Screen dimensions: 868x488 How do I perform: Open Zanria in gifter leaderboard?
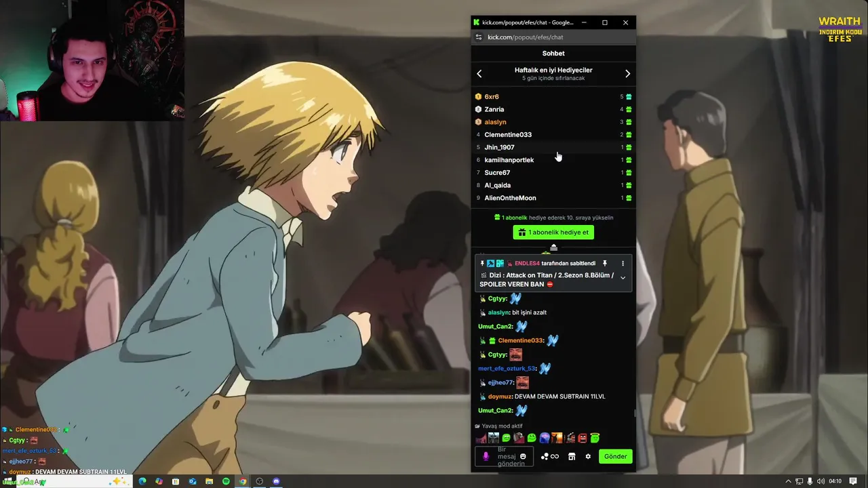553,109
